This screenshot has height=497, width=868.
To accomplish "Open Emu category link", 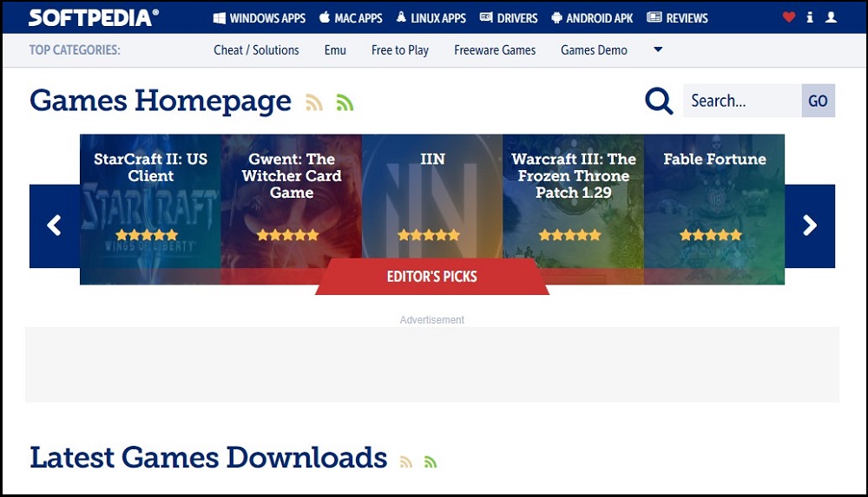I will [335, 49].
